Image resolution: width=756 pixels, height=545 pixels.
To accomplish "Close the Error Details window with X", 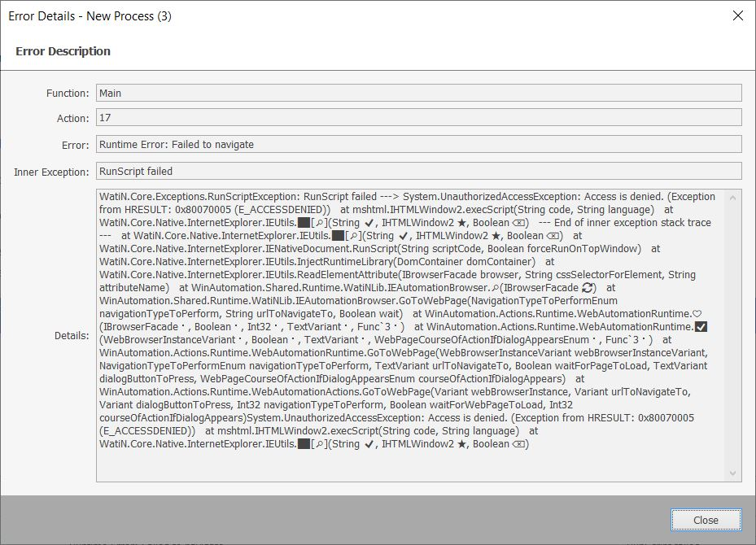I will tap(737, 15).
